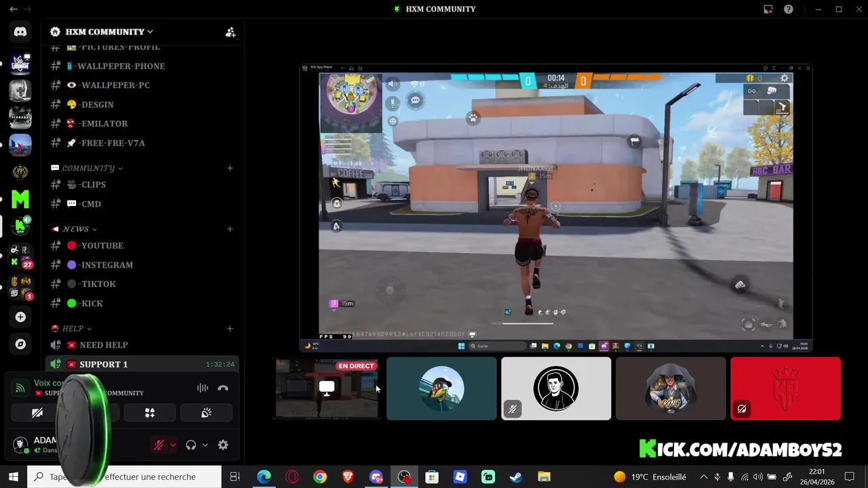Open user settings gear icon
The image size is (868, 488).
coord(223,445)
